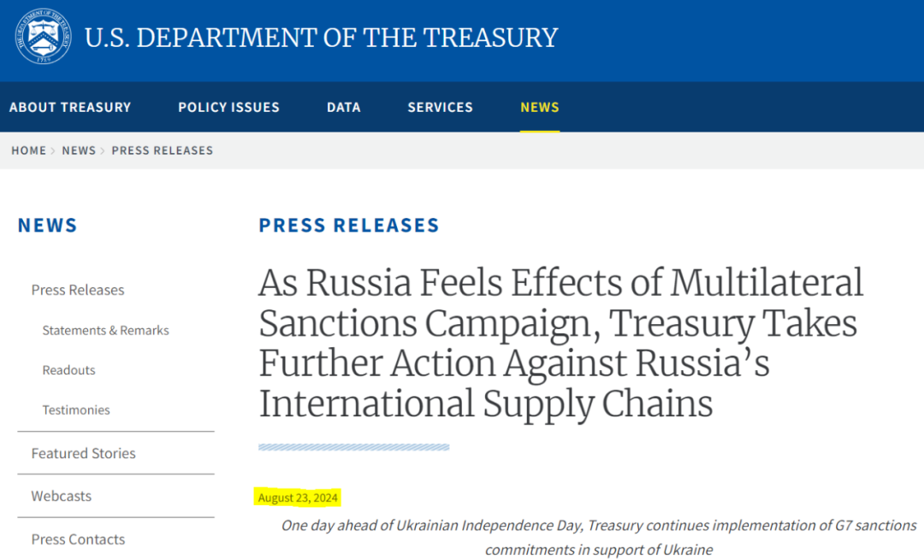Open the DATA section
Viewport: 924px width, 560px height.
[344, 107]
